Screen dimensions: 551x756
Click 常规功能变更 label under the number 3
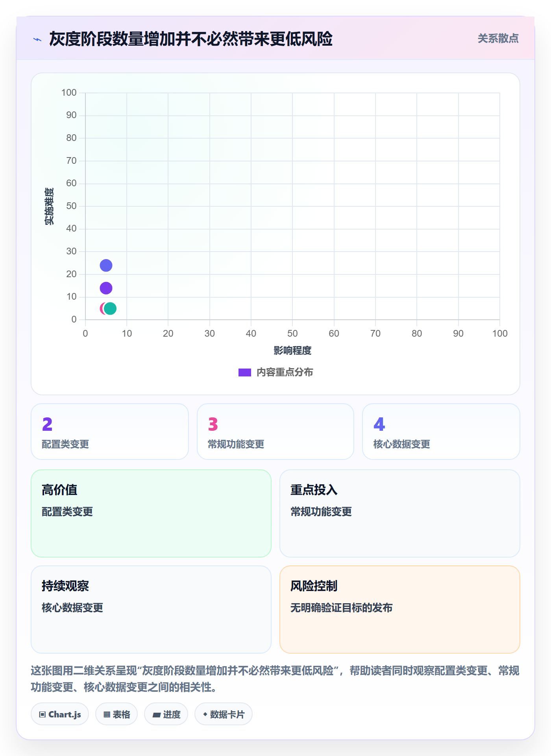point(236,444)
